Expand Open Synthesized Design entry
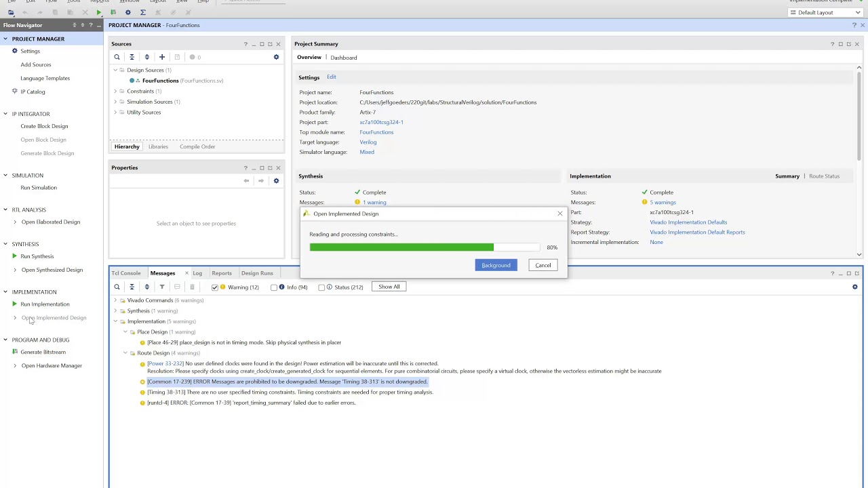This screenshot has height=488, width=868. pyautogui.click(x=15, y=270)
